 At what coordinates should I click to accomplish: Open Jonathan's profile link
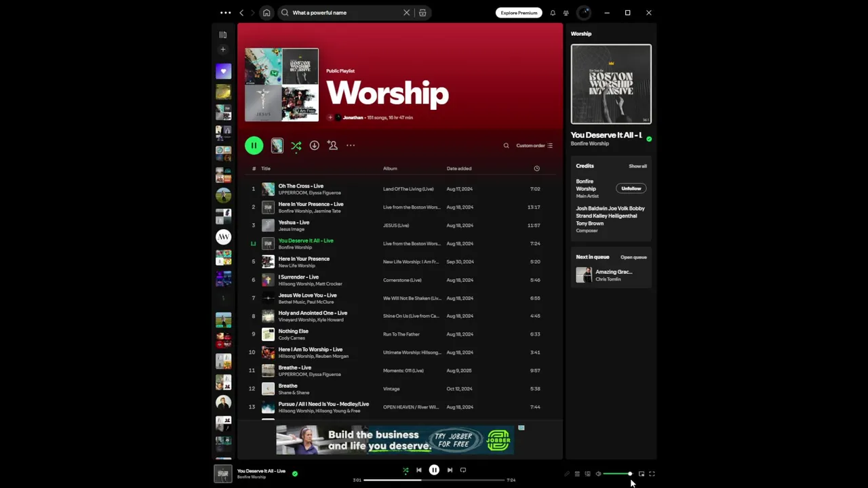pyautogui.click(x=353, y=117)
